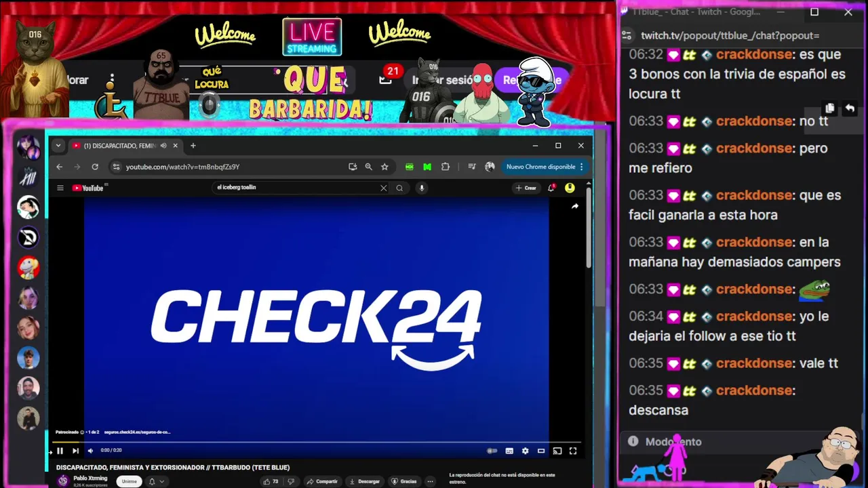Open Pablo Xtrming channel avatar
Screen dimensions: 868x488
[63, 481]
